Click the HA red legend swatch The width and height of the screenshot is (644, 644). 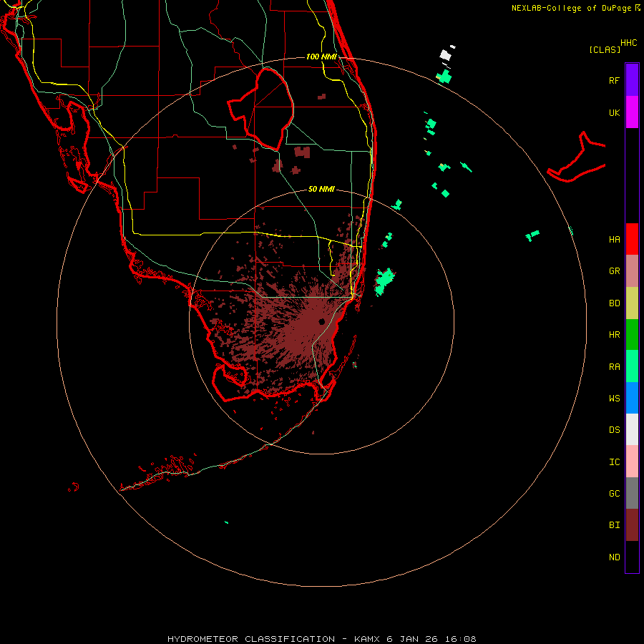(x=632, y=239)
